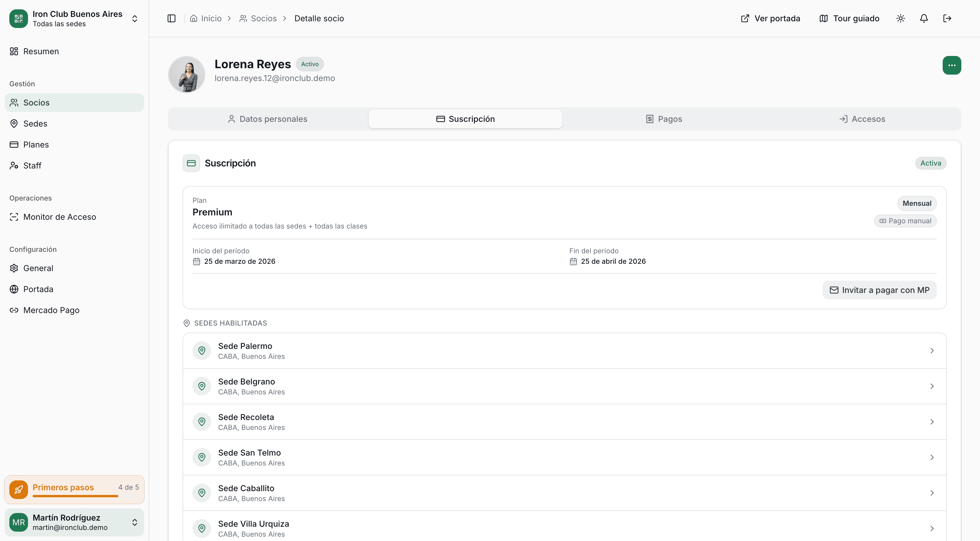Toggle the light/dark theme sun icon
Viewport: 980px width, 541px height.
click(900, 18)
